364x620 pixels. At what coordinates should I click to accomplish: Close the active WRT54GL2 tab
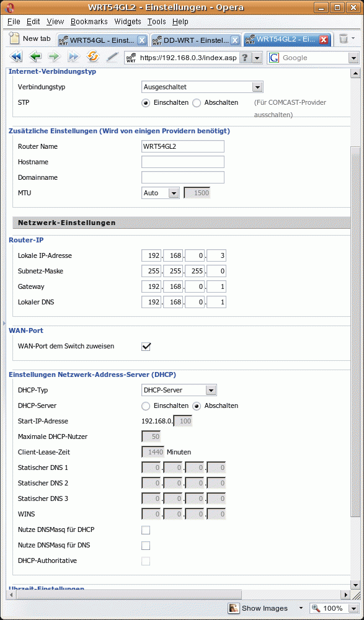tap(324, 40)
